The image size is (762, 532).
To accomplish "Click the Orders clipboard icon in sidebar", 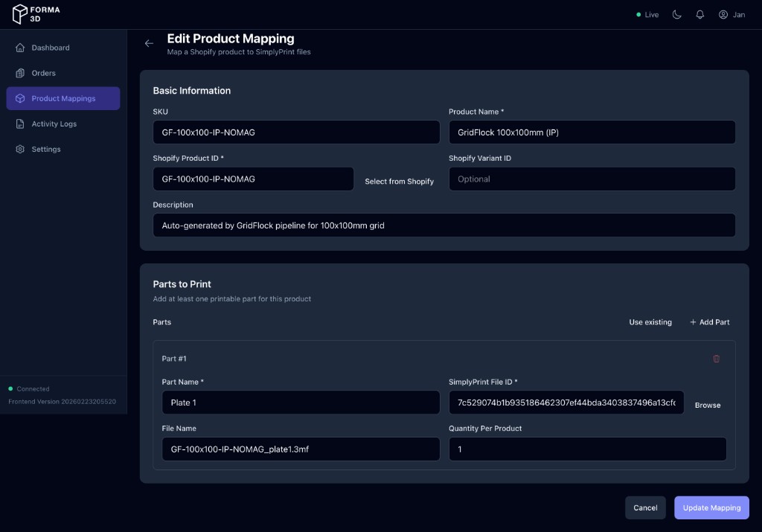I will (21, 73).
